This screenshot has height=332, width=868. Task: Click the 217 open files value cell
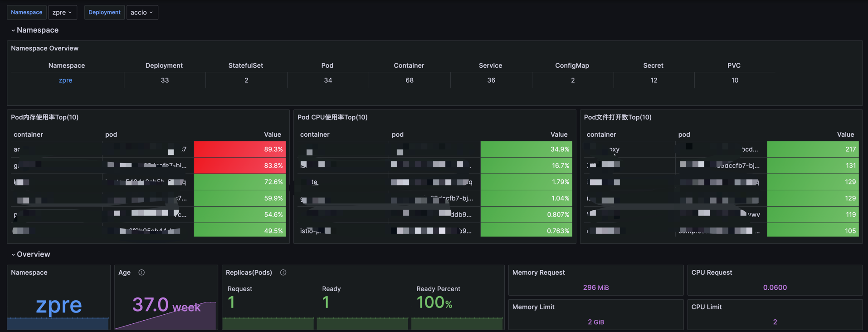point(813,149)
